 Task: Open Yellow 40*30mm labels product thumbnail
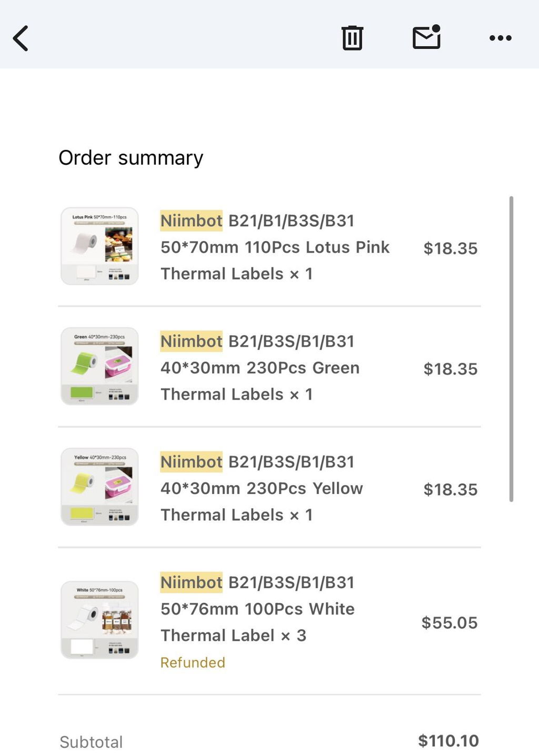[99, 487]
